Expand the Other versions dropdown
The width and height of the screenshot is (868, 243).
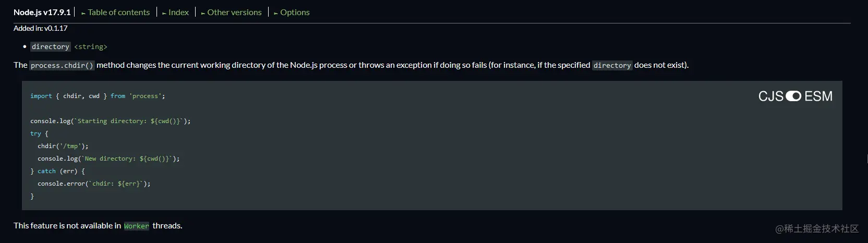click(x=234, y=13)
